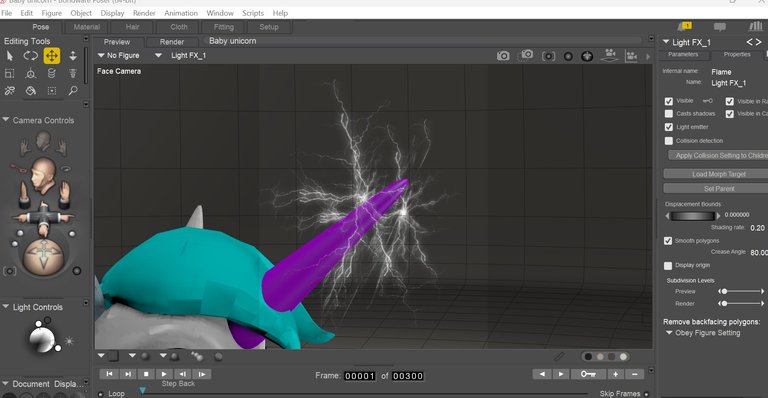Click Apply Collision Setting to Children button
The height and width of the screenshot is (398, 768).
[718, 155]
